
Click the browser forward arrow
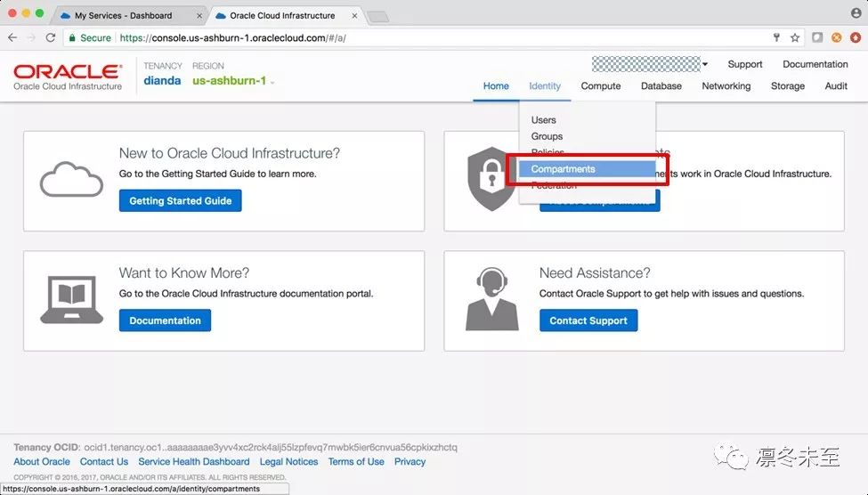[x=31, y=37]
